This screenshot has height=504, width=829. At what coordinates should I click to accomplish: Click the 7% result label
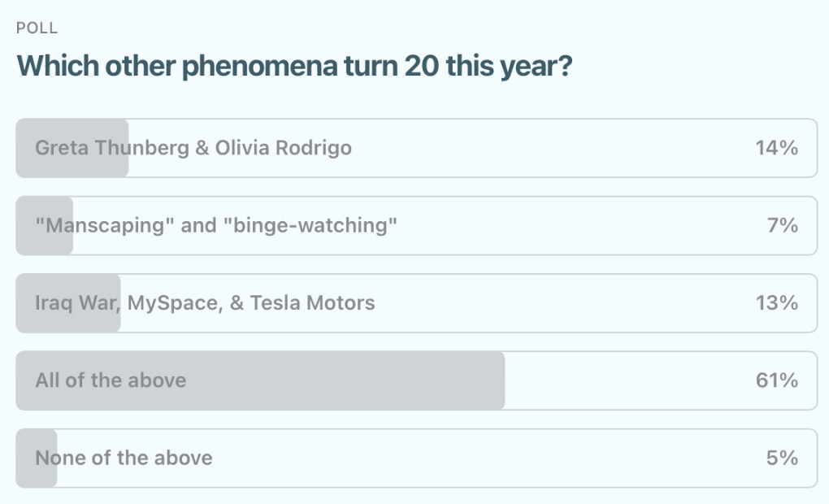(783, 226)
